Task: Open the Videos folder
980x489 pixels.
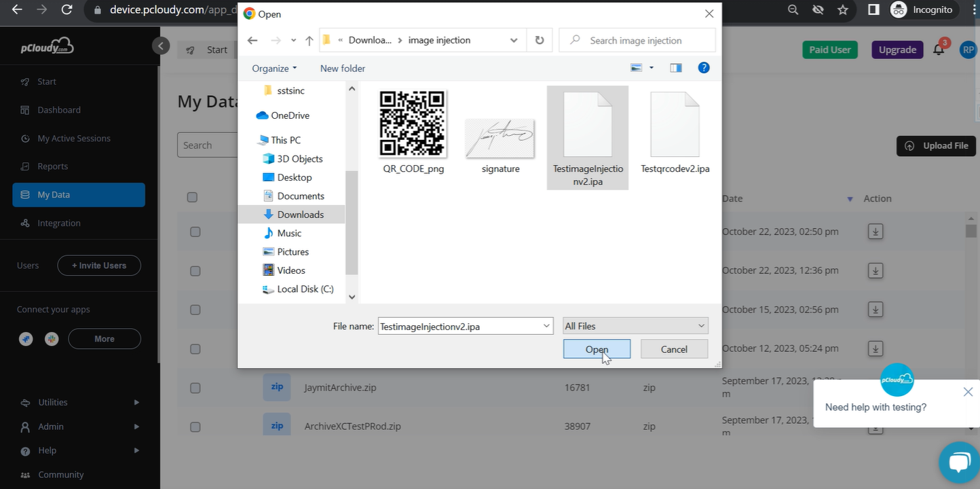Action: coord(284,270)
